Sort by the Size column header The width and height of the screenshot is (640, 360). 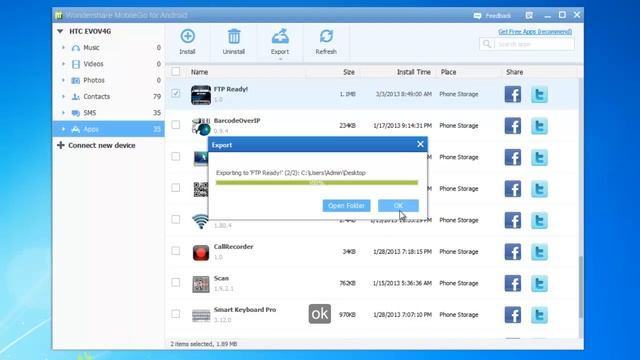coord(349,72)
